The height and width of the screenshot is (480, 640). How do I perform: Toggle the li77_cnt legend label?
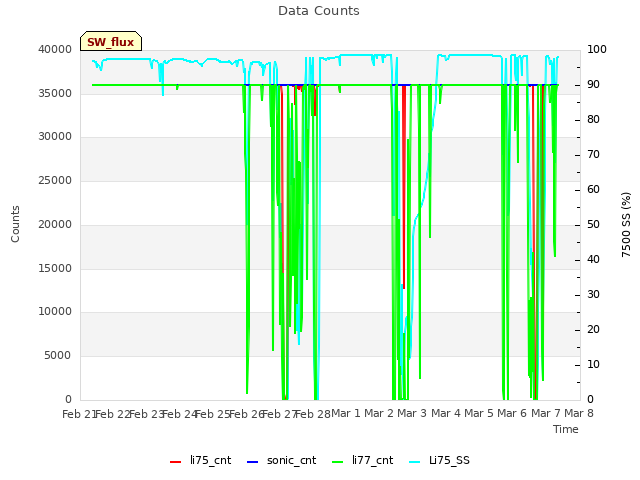(x=373, y=460)
